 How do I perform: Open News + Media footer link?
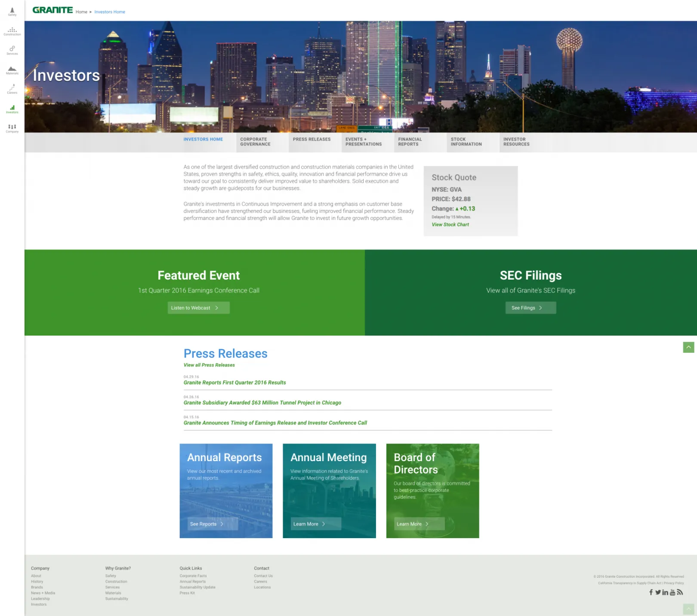pyautogui.click(x=43, y=593)
